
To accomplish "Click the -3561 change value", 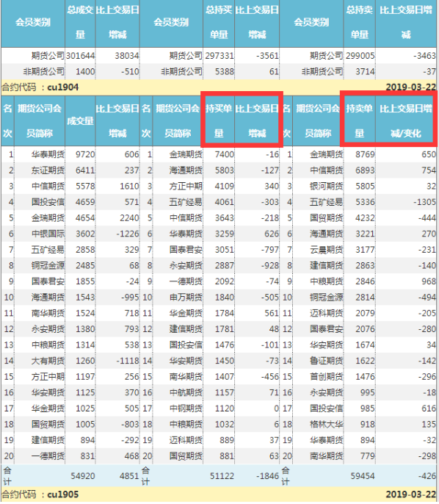I will (x=267, y=56).
